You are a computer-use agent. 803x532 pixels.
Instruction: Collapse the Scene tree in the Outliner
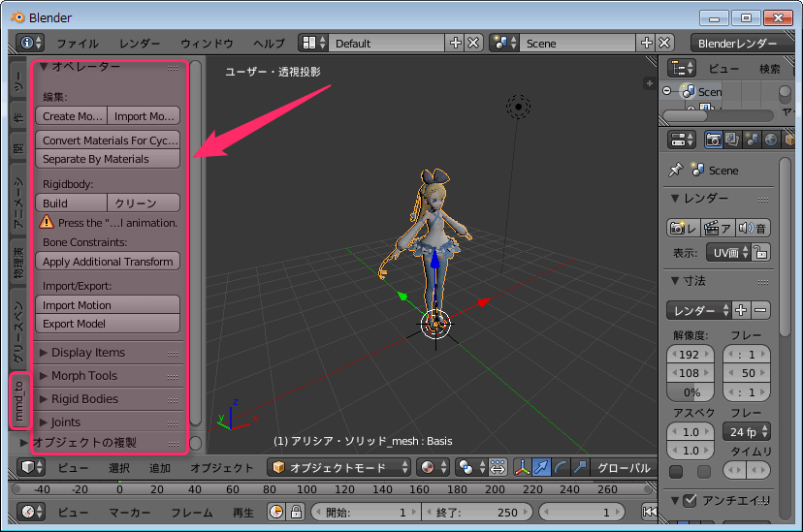click(x=667, y=91)
